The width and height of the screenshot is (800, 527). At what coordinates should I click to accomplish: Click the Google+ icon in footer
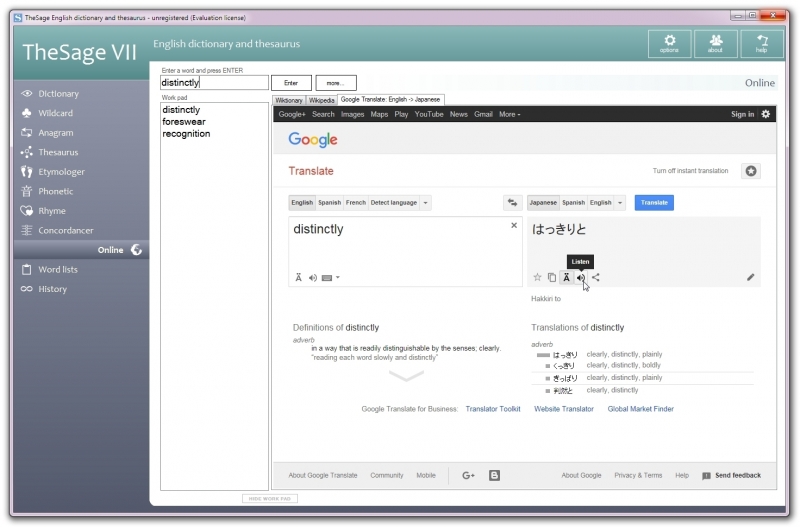click(468, 475)
